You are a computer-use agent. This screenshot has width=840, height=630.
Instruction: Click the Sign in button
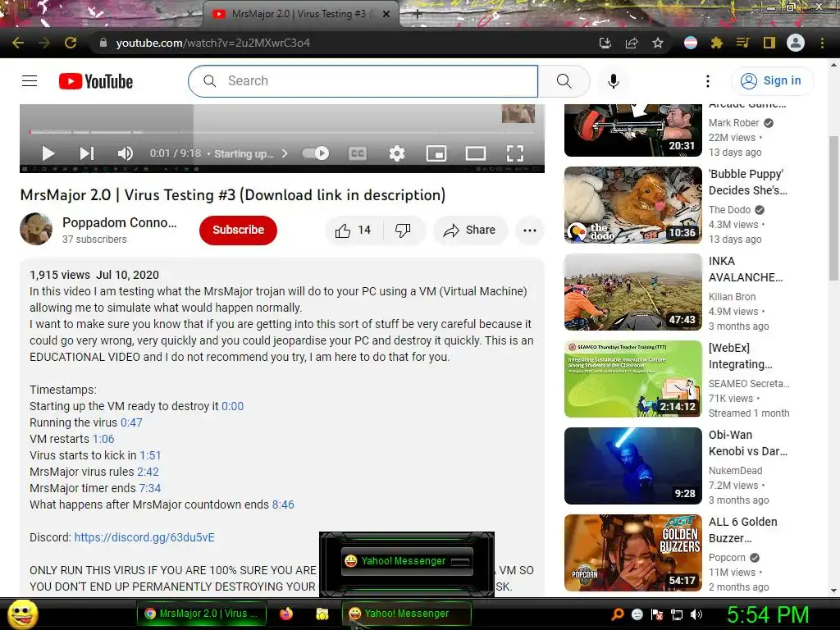pyautogui.click(x=772, y=81)
